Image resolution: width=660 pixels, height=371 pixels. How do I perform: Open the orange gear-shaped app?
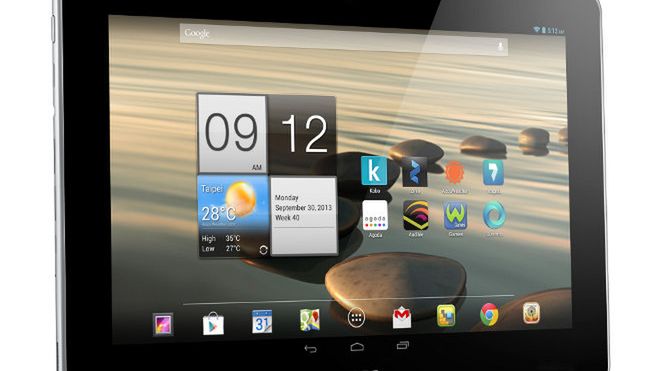click(455, 172)
